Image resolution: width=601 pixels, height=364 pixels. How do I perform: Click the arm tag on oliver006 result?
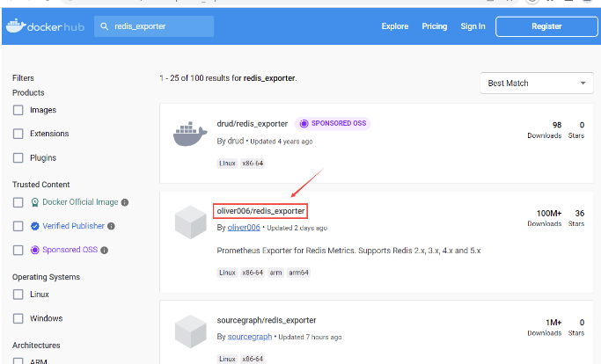pos(275,273)
